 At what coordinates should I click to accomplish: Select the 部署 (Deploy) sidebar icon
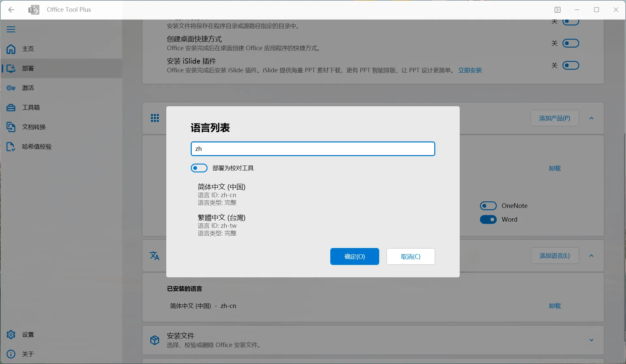coord(28,68)
